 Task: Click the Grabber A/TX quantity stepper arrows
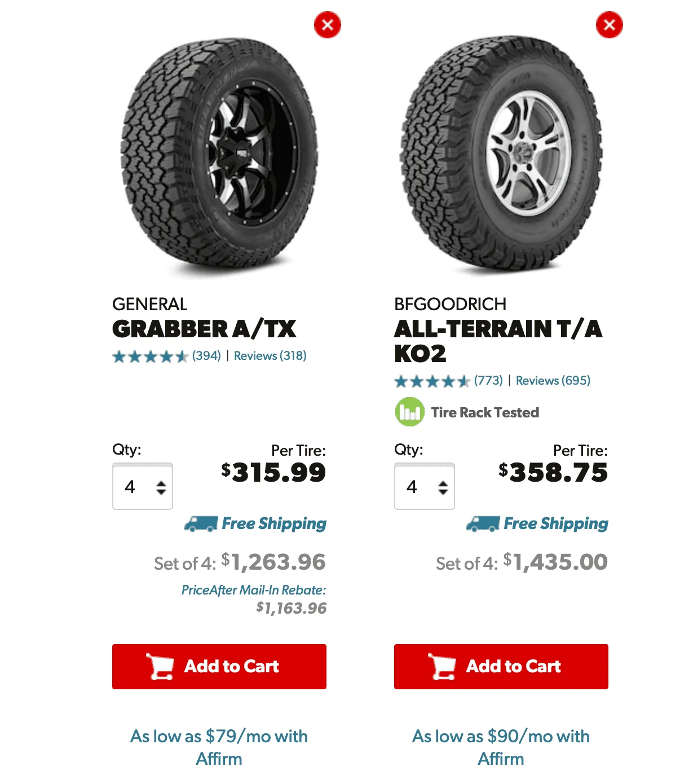(x=161, y=487)
